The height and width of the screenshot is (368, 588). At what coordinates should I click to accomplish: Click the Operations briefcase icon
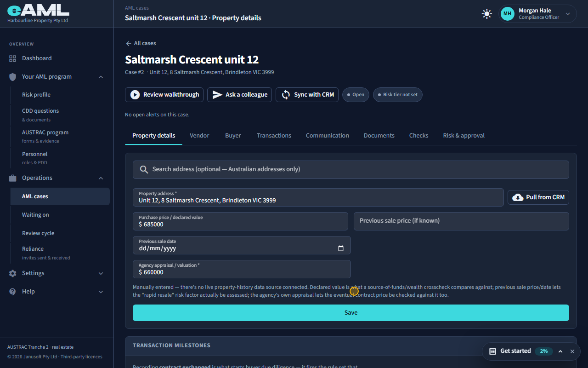pos(12,178)
